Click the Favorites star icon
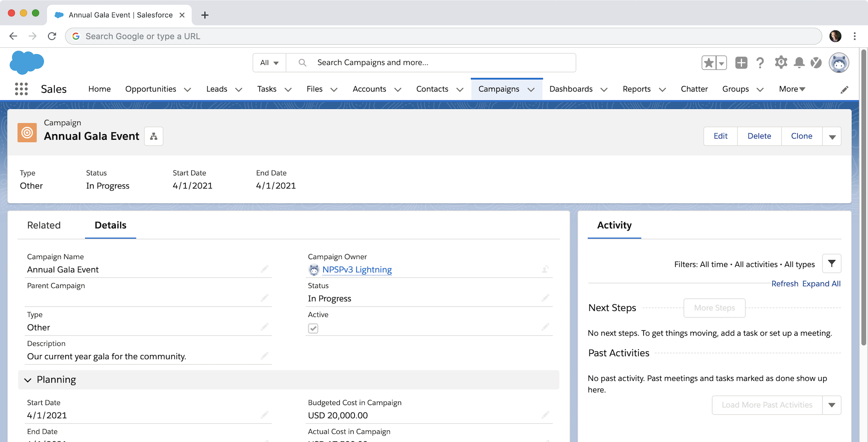Image resolution: width=868 pixels, height=442 pixels. pyautogui.click(x=709, y=63)
